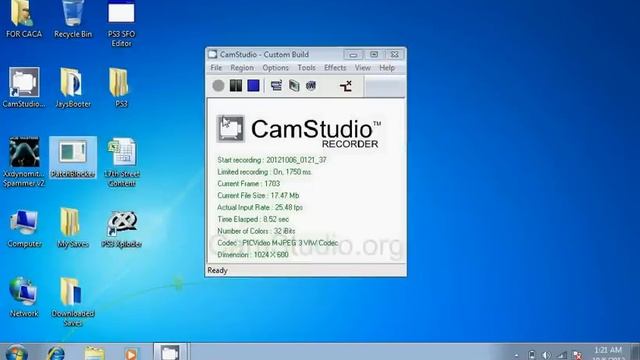Select PS3 SFO Editor desktop icon
Screen dimensions: 640x360
coord(121,24)
